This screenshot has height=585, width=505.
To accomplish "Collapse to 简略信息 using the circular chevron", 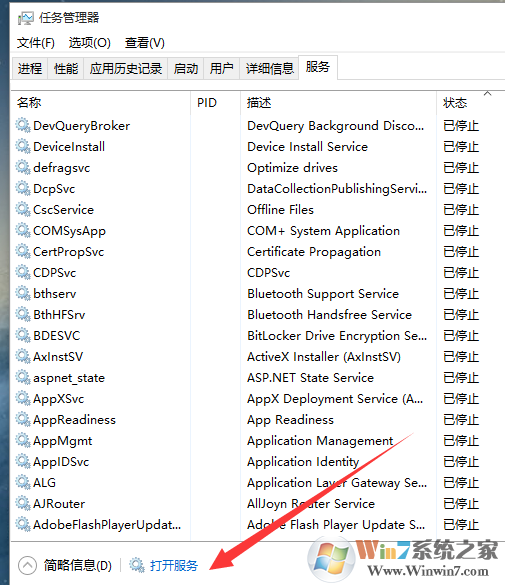I will (27, 566).
